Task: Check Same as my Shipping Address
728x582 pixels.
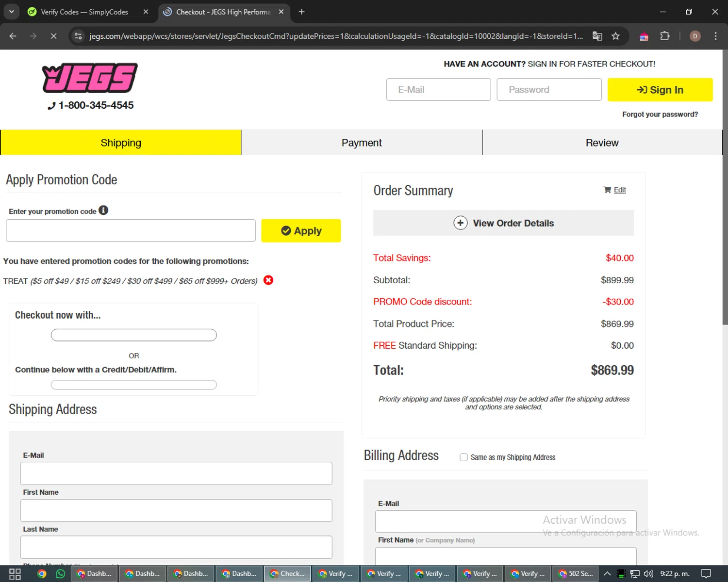Action: click(463, 457)
